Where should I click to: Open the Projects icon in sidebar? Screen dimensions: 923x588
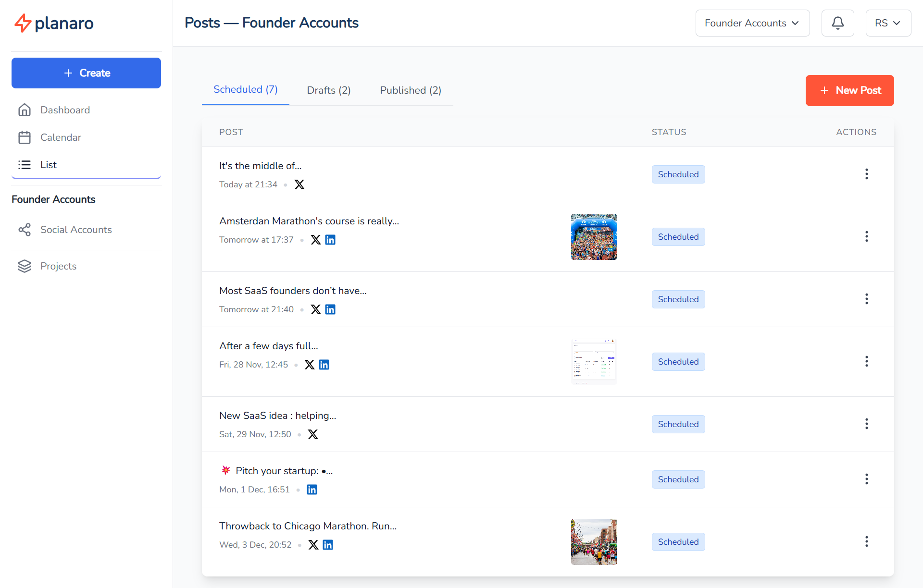pyautogui.click(x=24, y=266)
